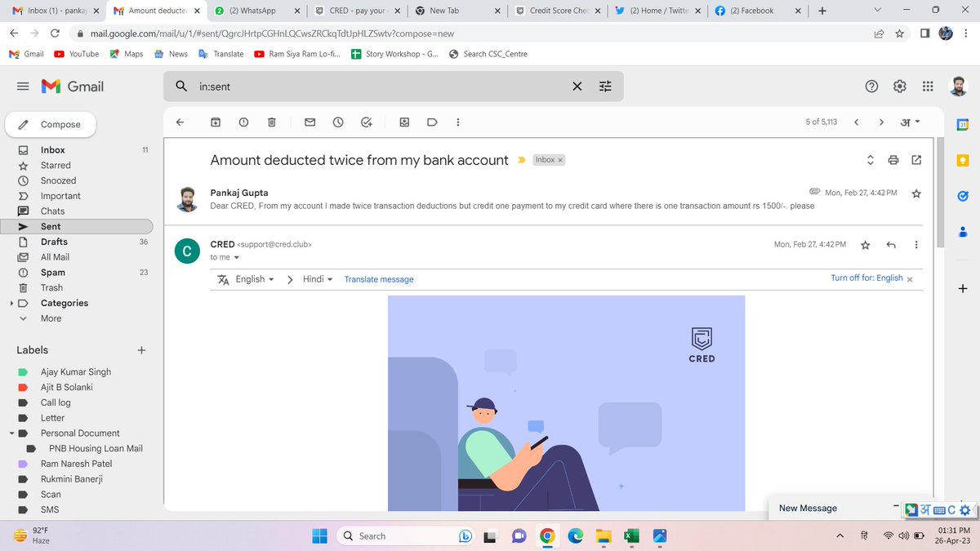
Task: Open Story Workshop bookmark
Action: (394, 54)
